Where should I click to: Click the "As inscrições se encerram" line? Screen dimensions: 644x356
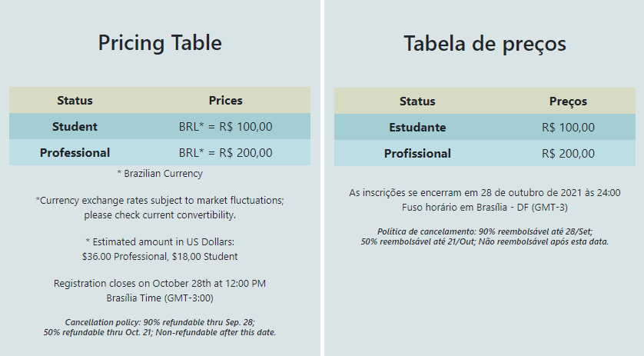click(x=485, y=193)
